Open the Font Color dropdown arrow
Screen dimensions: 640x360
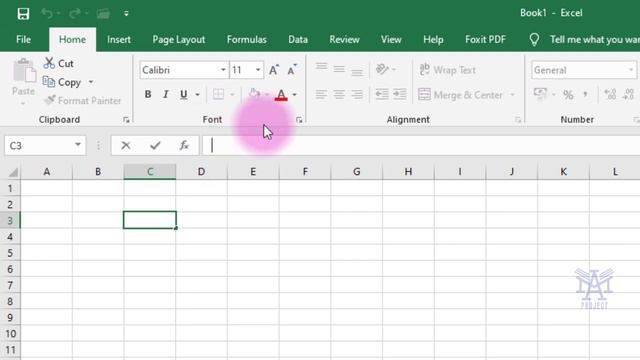pyautogui.click(x=294, y=95)
